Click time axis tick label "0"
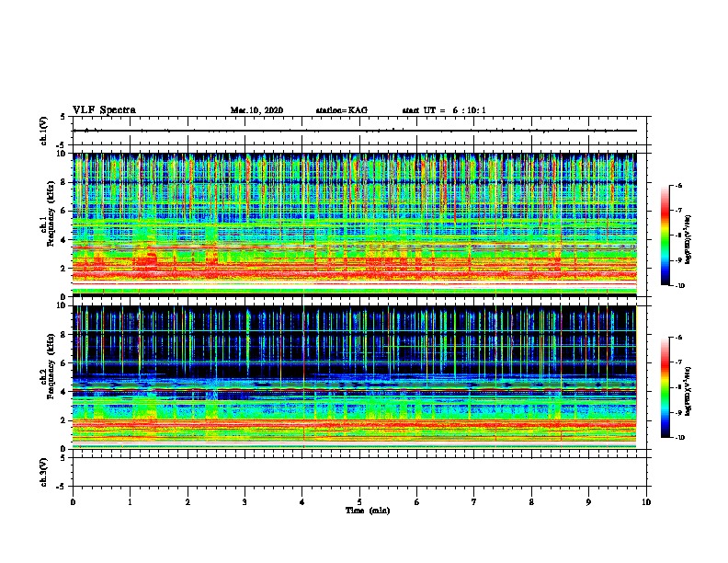The height and width of the screenshot is (563, 728). click(73, 502)
